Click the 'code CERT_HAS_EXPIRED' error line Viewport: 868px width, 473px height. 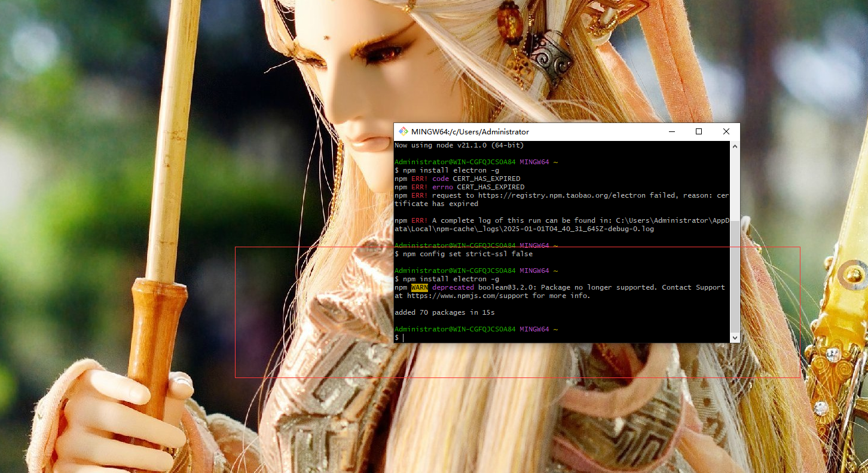point(476,179)
